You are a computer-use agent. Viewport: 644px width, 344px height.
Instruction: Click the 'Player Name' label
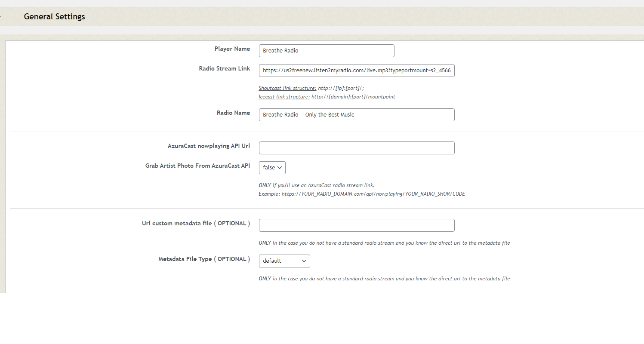pyautogui.click(x=232, y=49)
